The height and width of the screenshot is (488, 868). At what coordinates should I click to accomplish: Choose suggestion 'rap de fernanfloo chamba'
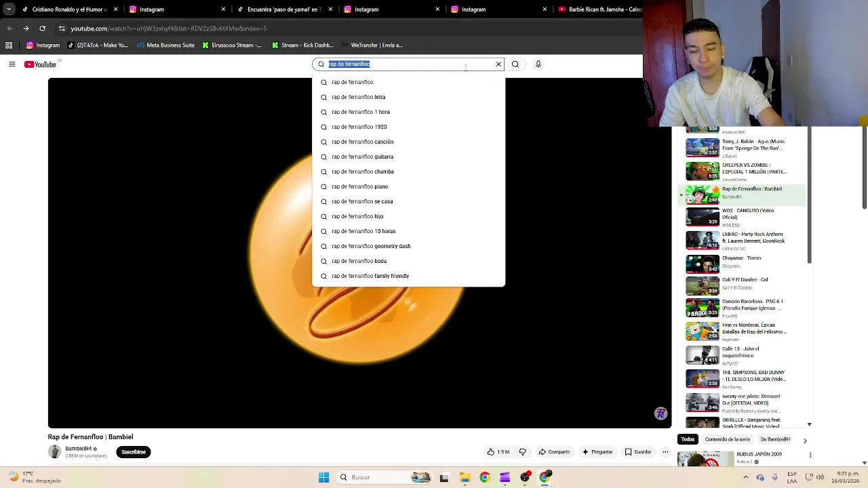coord(408,171)
